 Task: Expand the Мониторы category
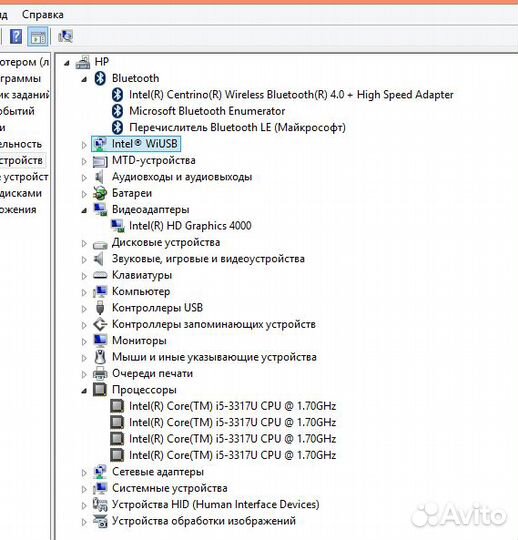[84, 341]
